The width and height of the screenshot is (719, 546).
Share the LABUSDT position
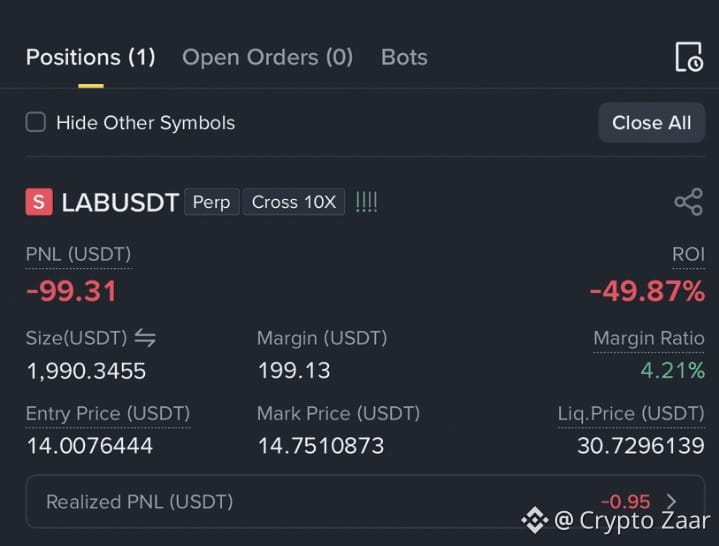point(688,202)
